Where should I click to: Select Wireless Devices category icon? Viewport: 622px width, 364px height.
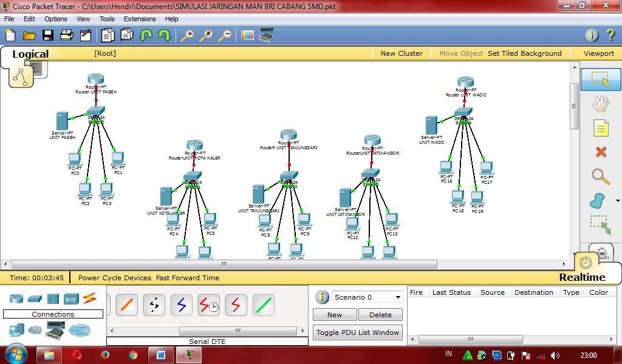pos(72,298)
